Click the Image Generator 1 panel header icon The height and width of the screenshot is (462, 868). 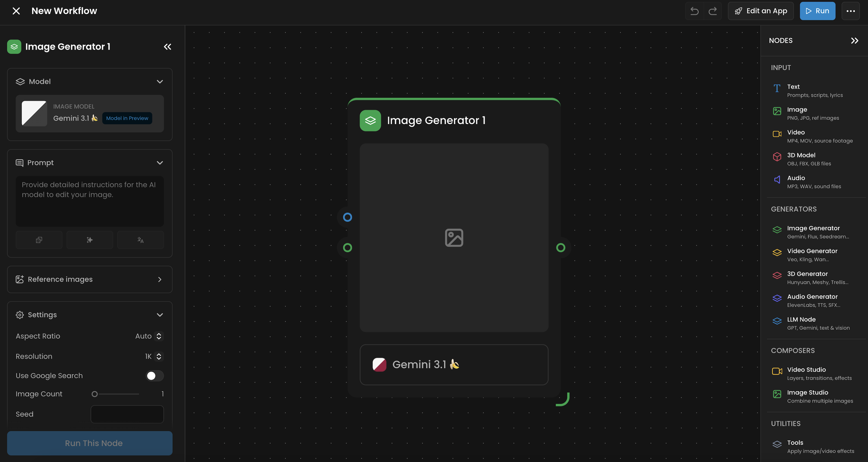14,47
